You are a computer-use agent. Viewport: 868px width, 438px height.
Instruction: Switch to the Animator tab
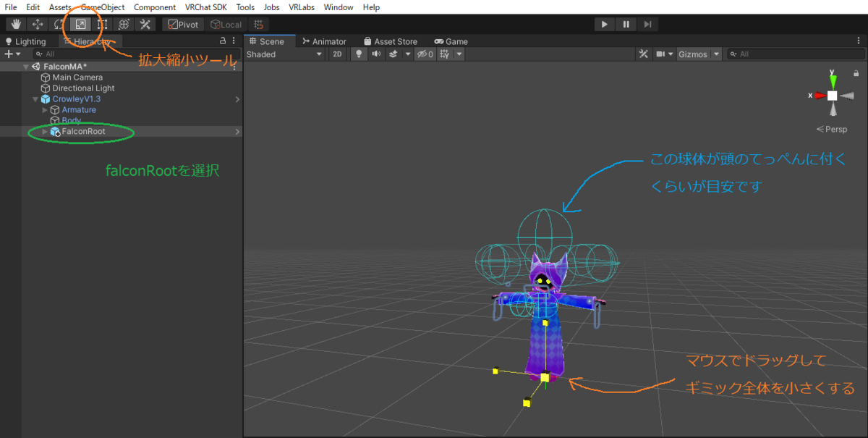coord(324,41)
